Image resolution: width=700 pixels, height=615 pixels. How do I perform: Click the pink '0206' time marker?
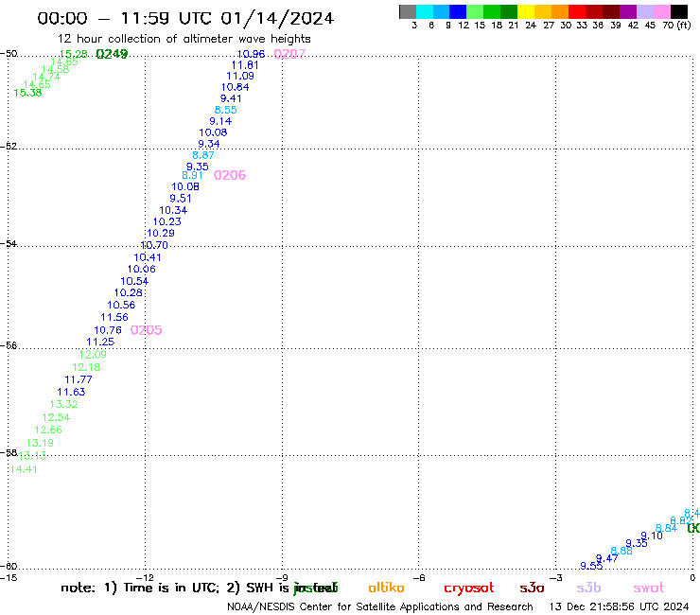pyautogui.click(x=230, y=175)
